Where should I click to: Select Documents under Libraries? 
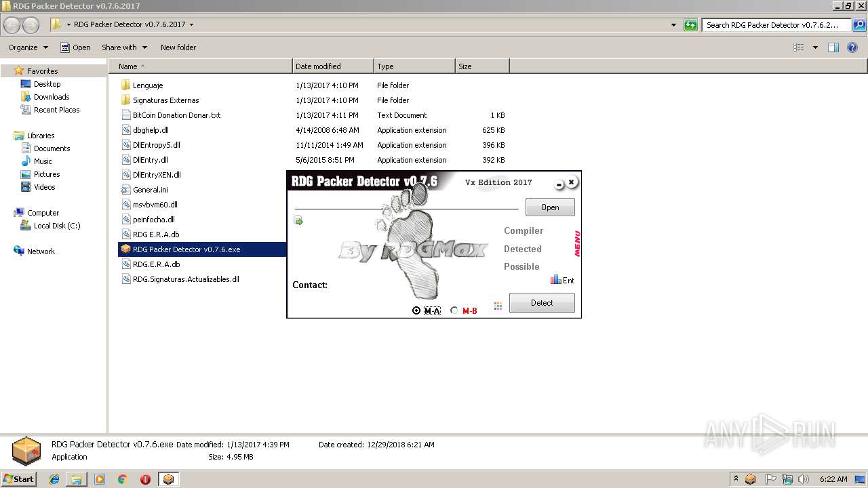52,148
